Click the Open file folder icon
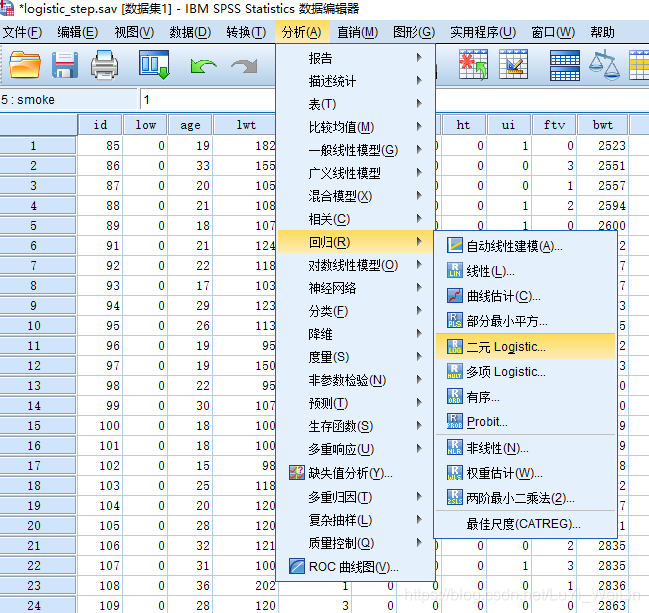649x613 pixels. point(25,65)
